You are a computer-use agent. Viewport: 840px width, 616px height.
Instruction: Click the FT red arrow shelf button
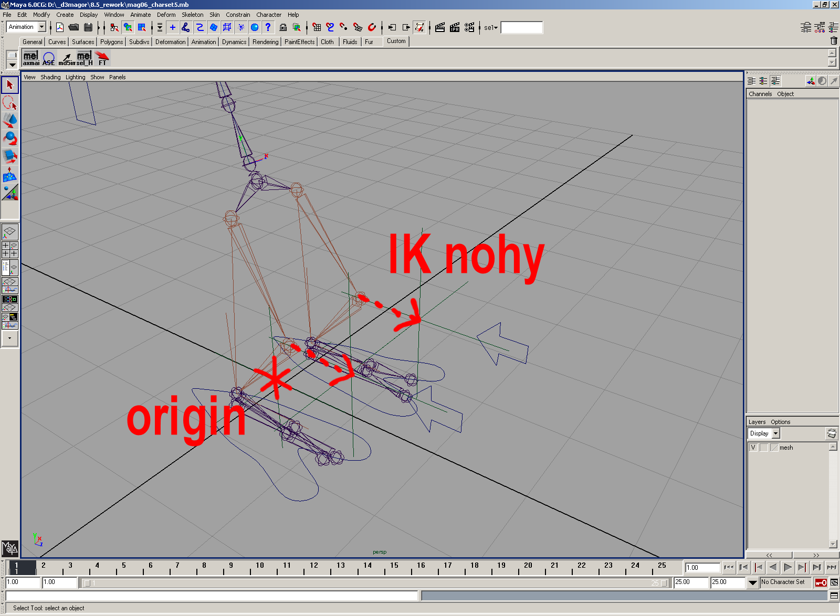[x=102, y=58]
